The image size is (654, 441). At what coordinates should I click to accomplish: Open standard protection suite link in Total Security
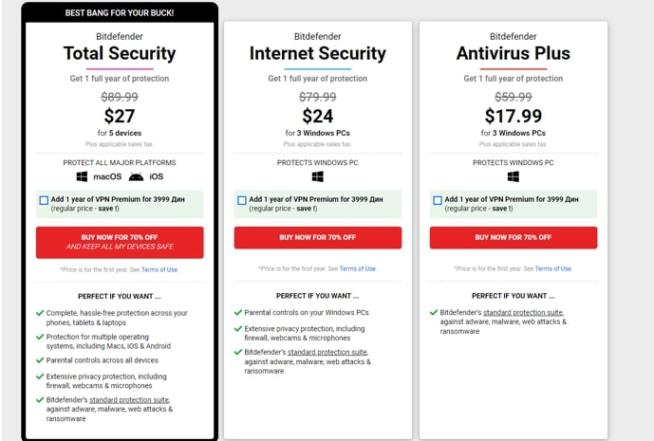[130, 400]
